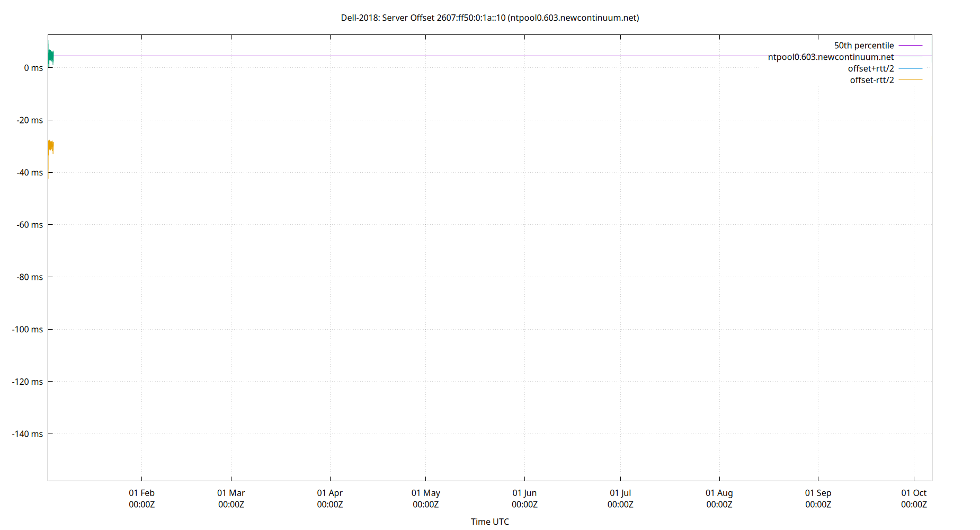
Task: Open the 01 Feb axis tick label
Action: 141,493
